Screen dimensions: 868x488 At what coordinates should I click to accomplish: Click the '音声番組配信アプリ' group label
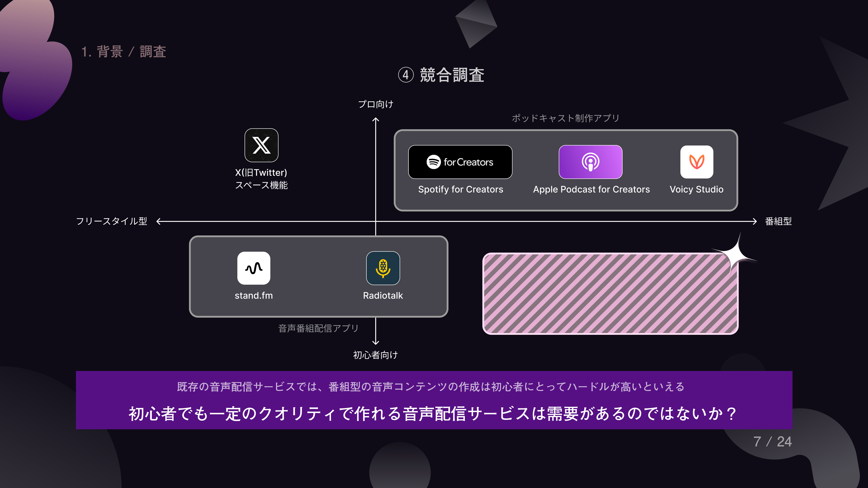[x=318, y=328]
